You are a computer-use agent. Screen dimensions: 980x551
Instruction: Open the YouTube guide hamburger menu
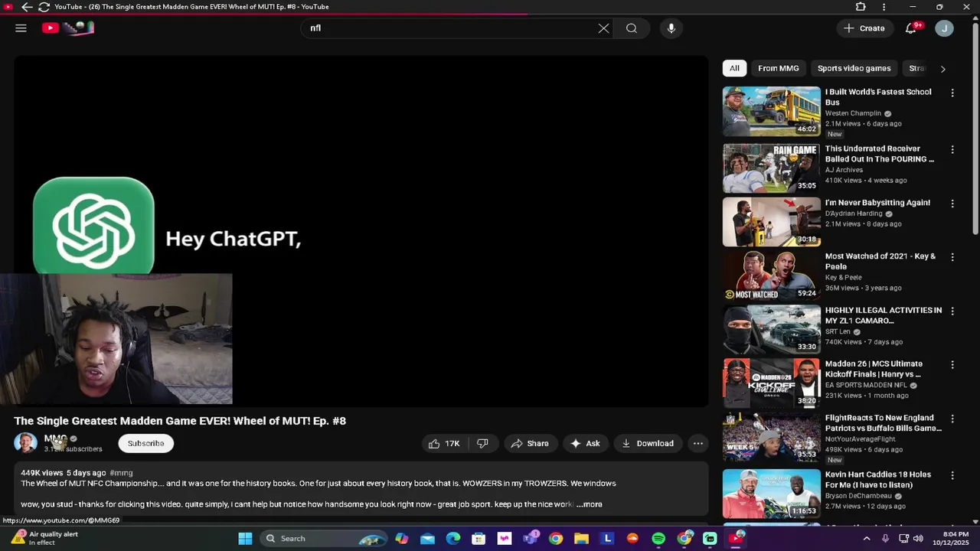click(21, 28)
